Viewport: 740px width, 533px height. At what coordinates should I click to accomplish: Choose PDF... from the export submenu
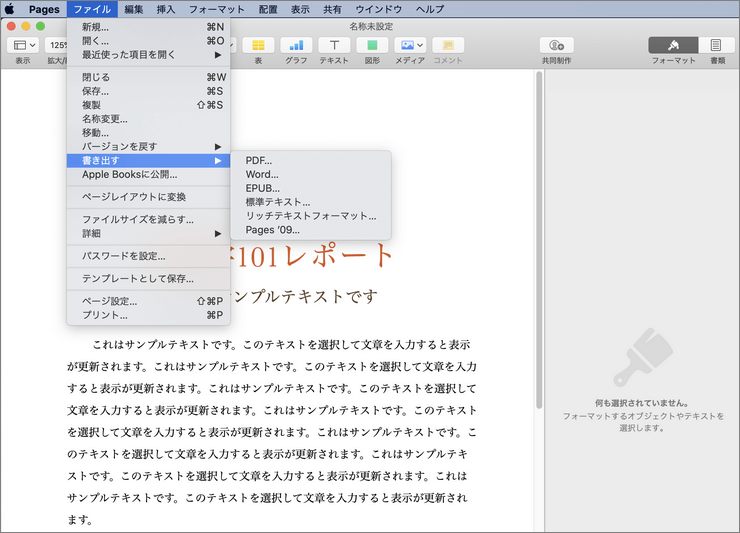[259, 160]
